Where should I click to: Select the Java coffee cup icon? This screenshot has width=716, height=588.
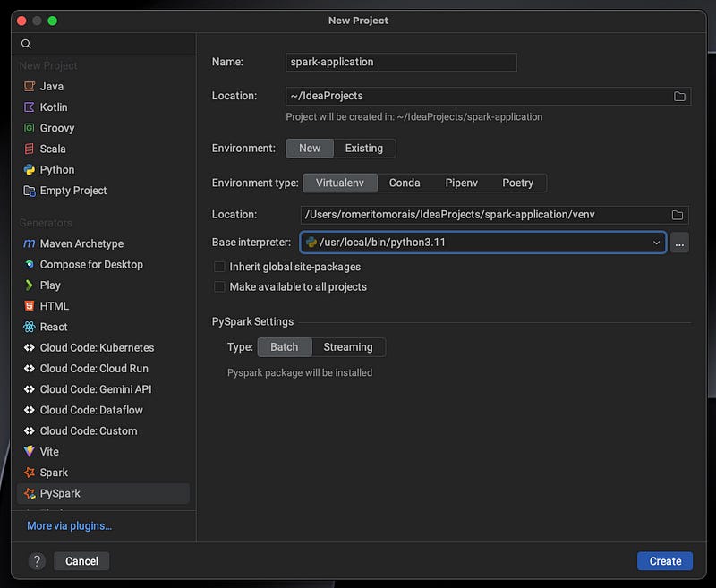(x=30, y=86)
